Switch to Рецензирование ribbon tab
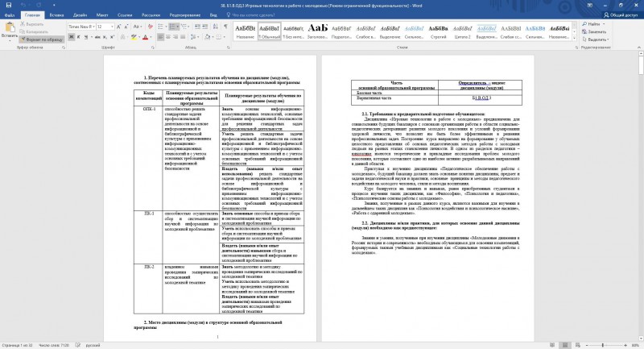The image size is (644, 349). click(x=185, y=15)
